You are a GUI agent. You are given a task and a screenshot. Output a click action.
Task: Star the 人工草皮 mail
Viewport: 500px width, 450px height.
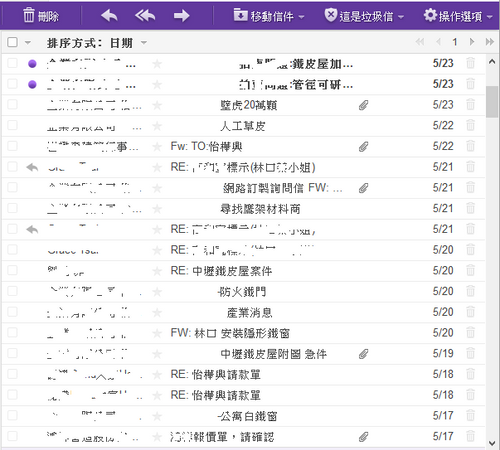click(x=157, y=126)
